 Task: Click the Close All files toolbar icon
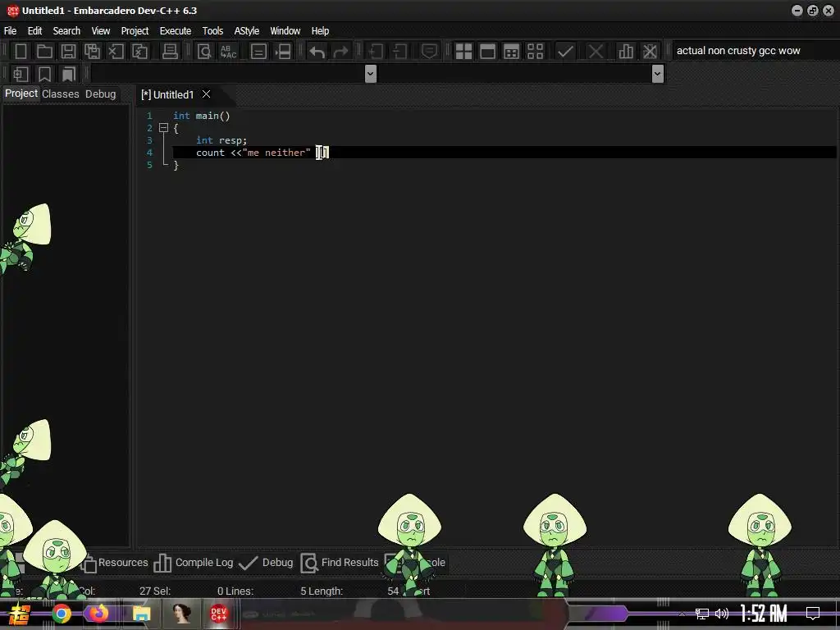pos(139,52)
